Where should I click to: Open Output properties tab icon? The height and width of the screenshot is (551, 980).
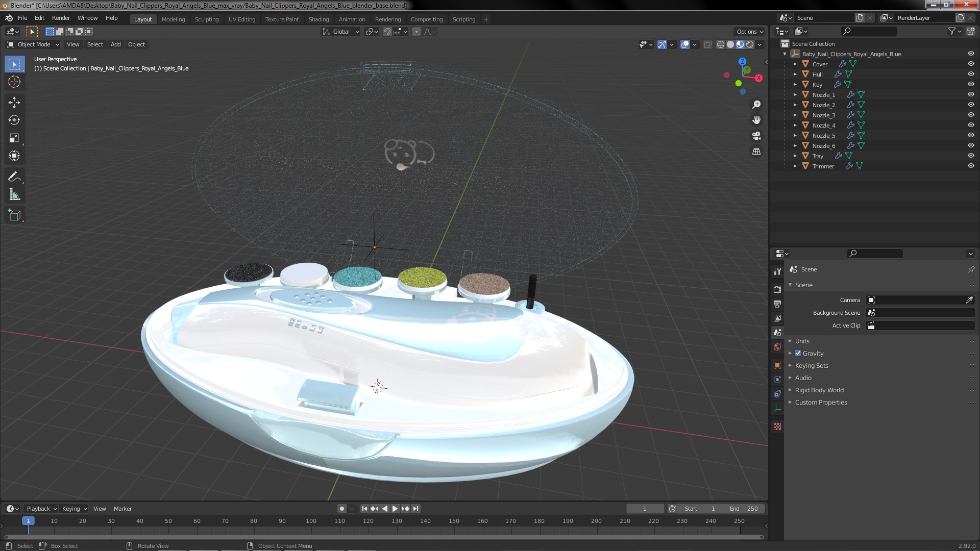777,304
